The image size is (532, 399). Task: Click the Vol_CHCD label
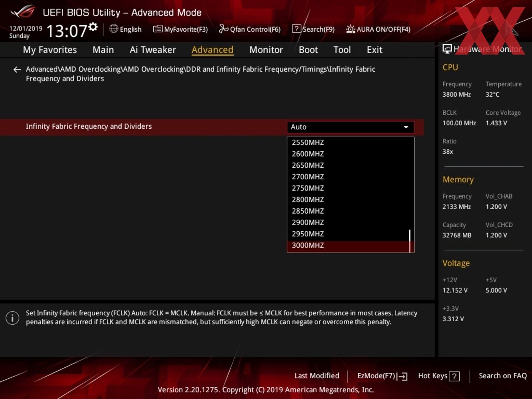[499, 225]
